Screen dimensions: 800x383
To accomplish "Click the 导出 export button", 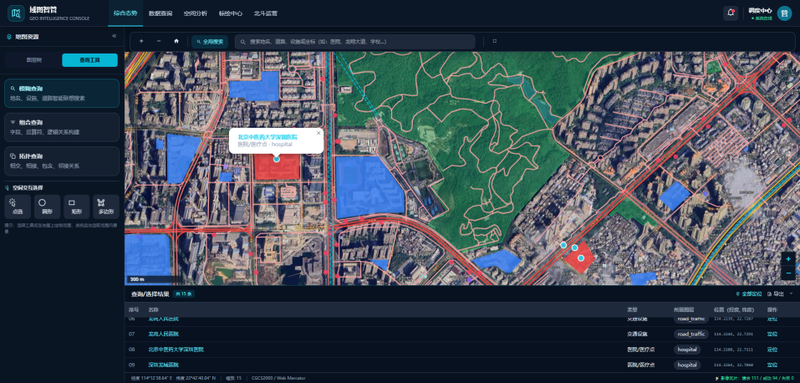I will point(776,294).
